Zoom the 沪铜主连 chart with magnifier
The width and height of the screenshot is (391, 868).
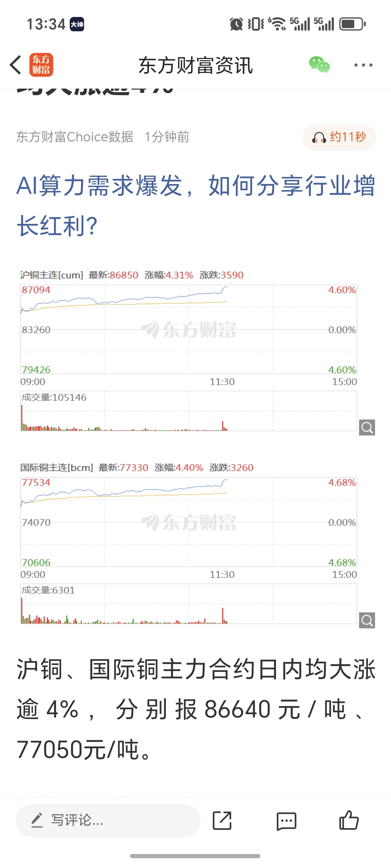click(x=367, y=427)
